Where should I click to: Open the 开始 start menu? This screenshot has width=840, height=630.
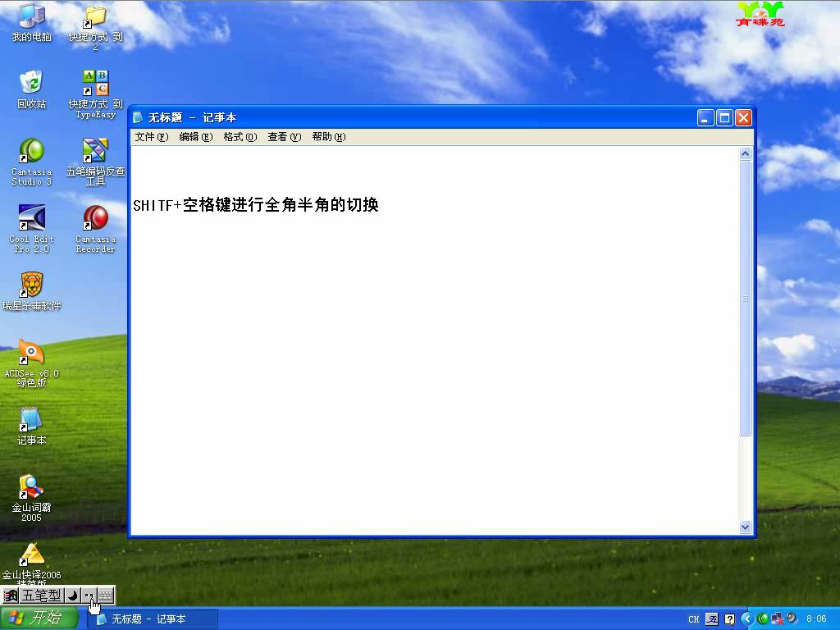tap(39, 619)
